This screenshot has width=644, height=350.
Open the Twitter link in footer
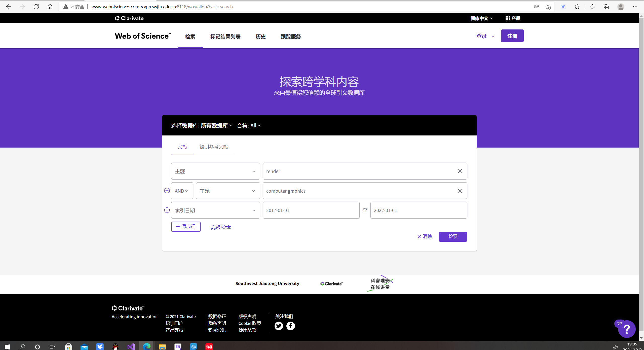[279, 326]
